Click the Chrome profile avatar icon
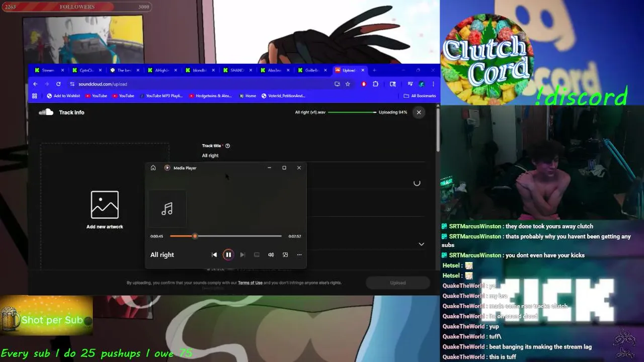644x362 pixels. [422, 84]
